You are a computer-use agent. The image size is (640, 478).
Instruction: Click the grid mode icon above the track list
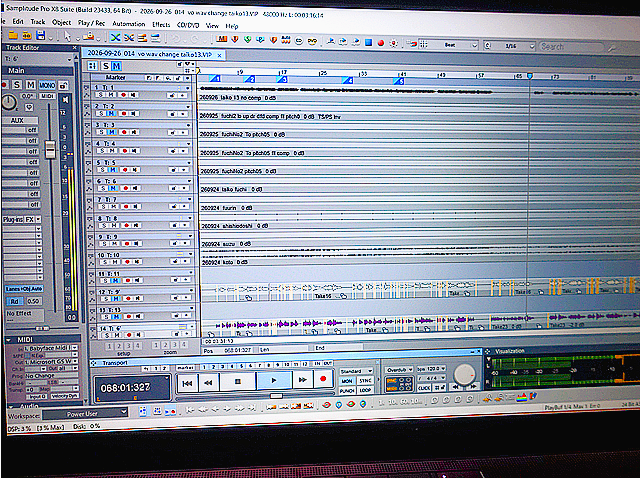coord(93,66)
